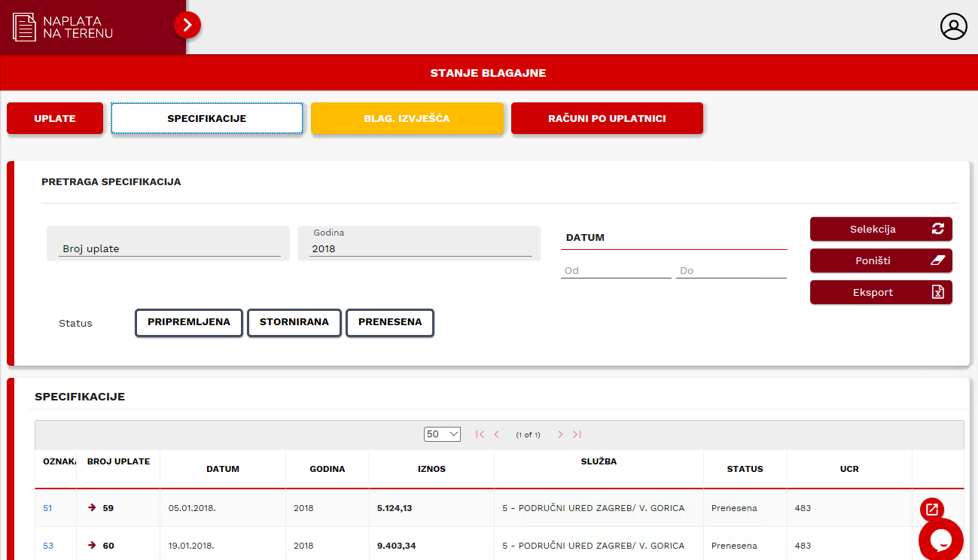Open the chat support bubble

(x=940, y=539)
